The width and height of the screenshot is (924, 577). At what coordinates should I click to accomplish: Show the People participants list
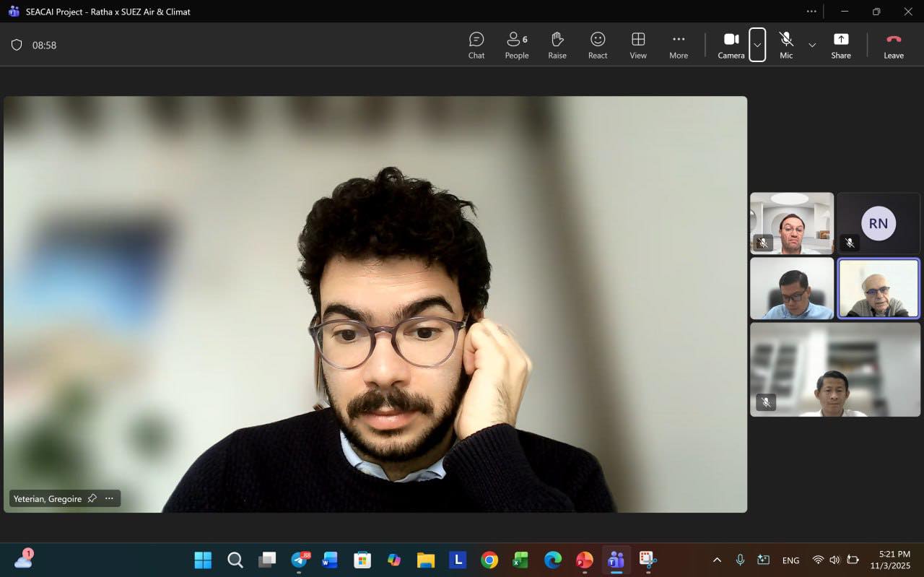pyautogui.click(x=516, y=45)
